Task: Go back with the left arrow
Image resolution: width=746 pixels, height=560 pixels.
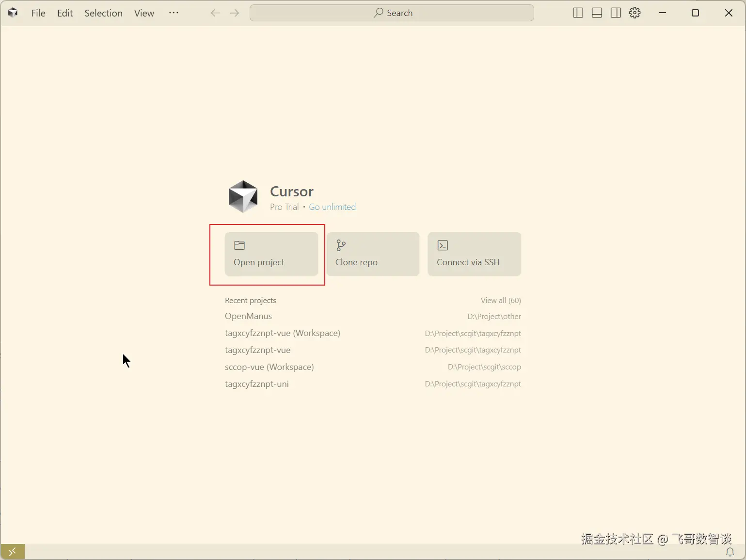Action: (x=215, y=13)
